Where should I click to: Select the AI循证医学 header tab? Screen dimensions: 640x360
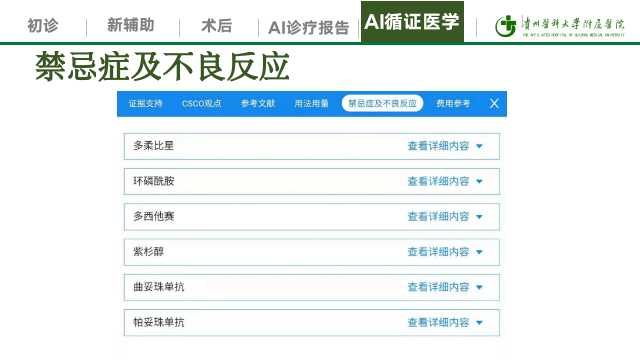[412, 22]
